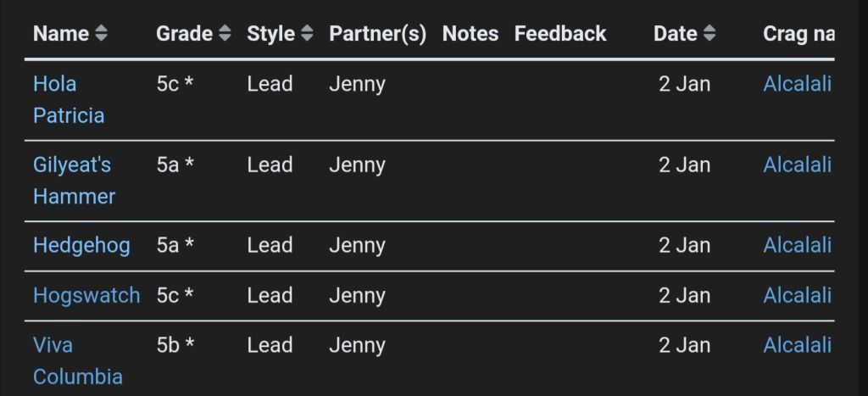
Task: Open Alcalali crag link in Hogswatch row
Action: [x=797, y=296]
